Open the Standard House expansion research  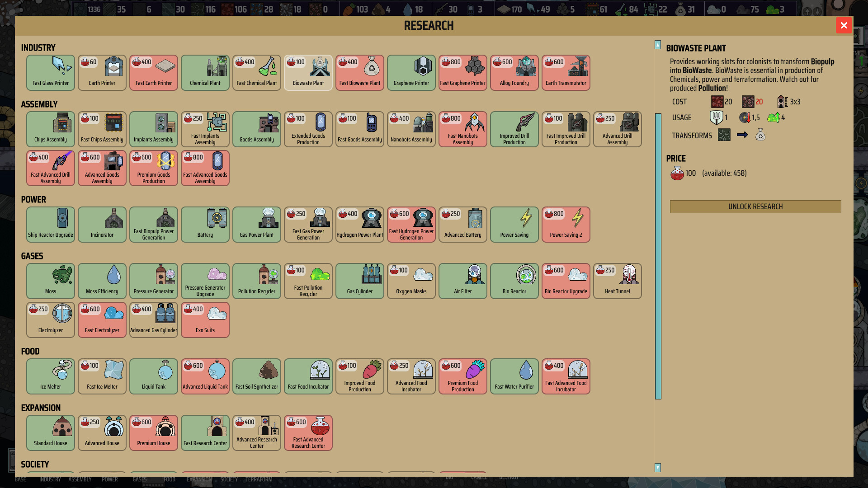(x=50, y=432)
